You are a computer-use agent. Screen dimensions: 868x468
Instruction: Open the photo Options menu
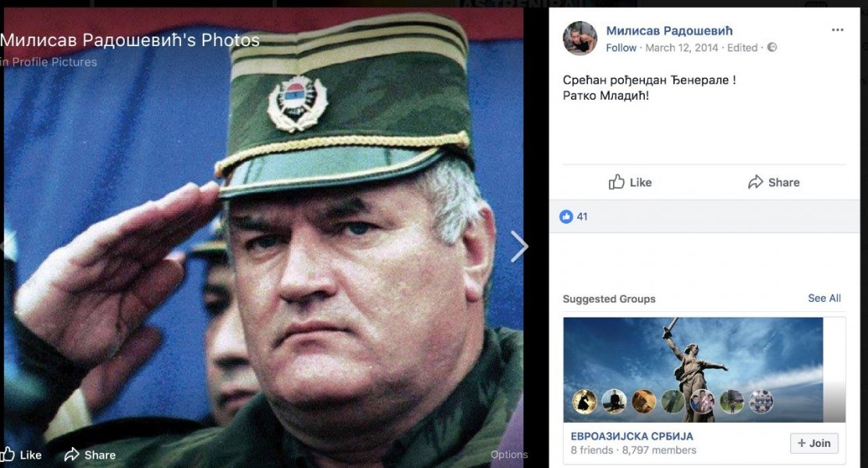(508, 454)
